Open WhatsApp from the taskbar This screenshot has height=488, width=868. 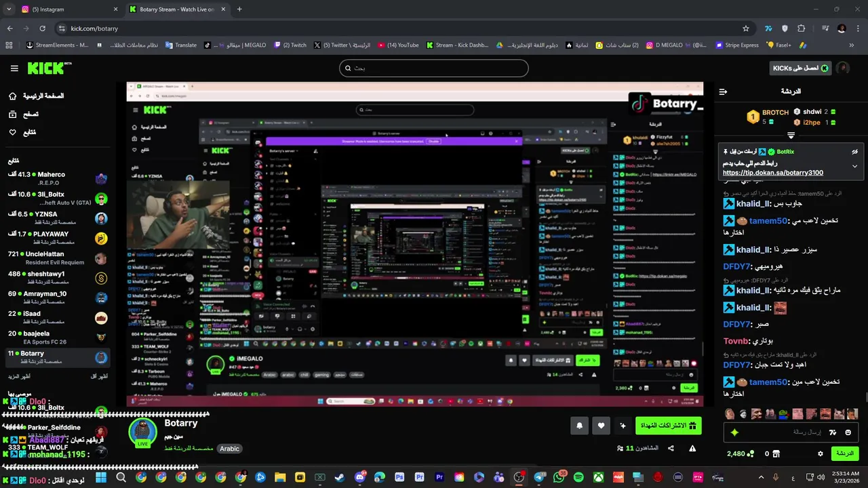(x=559, y=478)
